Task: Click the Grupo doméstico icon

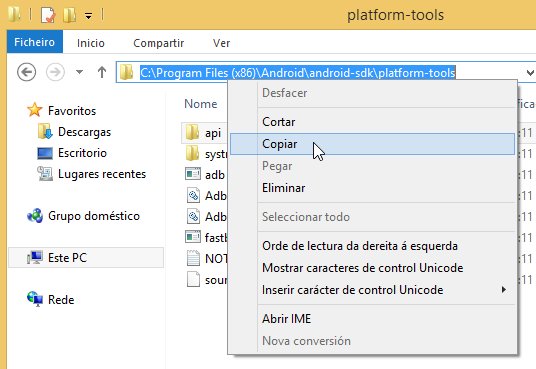Action: click(x=35, y=216)
